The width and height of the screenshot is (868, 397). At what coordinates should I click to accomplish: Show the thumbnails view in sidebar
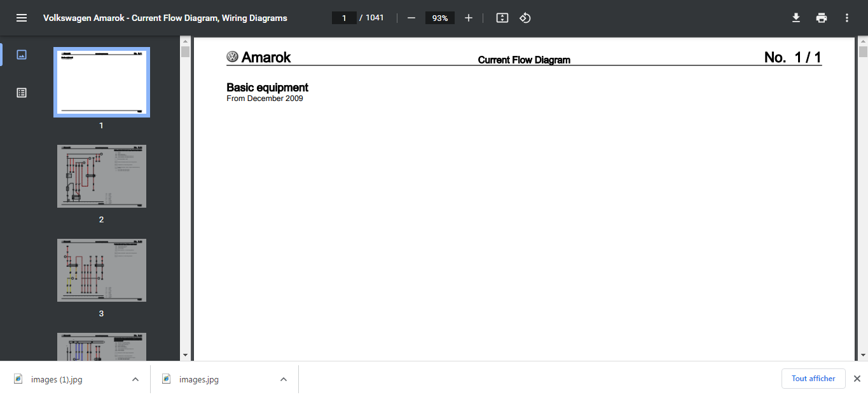point(22,55)
